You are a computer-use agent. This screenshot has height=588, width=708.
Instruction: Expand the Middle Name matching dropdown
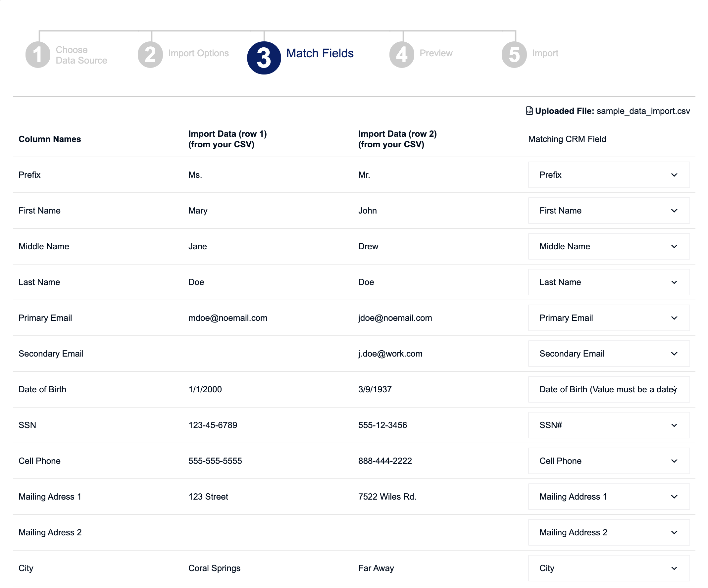(x=609, y=246)
